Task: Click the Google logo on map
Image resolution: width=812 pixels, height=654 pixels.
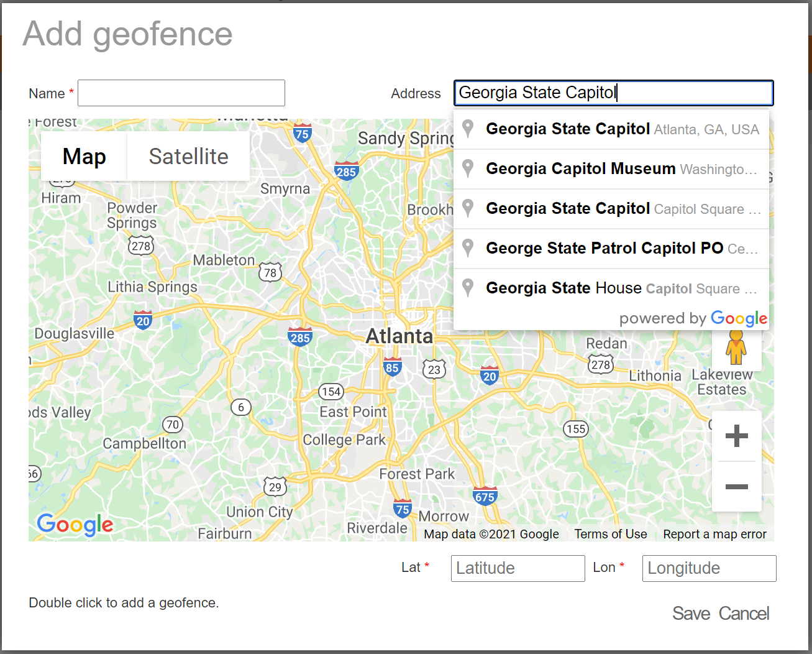Action: pyautogui.click(x=75, y=525)
